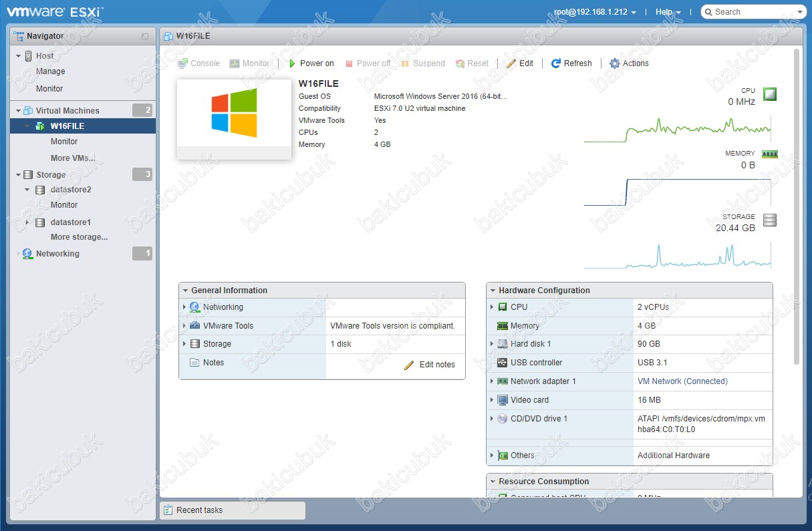Collapse the datastore2 tree node
The image size is (812, 531).
click(27, 190)
